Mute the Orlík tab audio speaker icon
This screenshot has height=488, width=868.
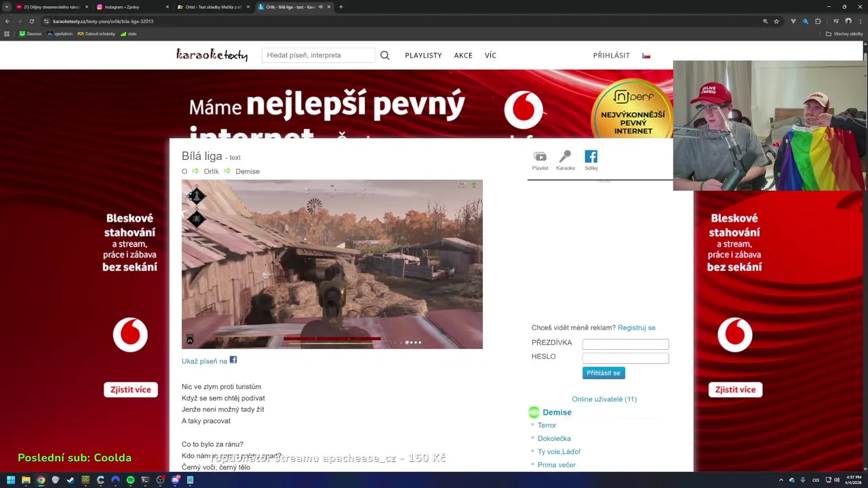click(x=321, y=7)
